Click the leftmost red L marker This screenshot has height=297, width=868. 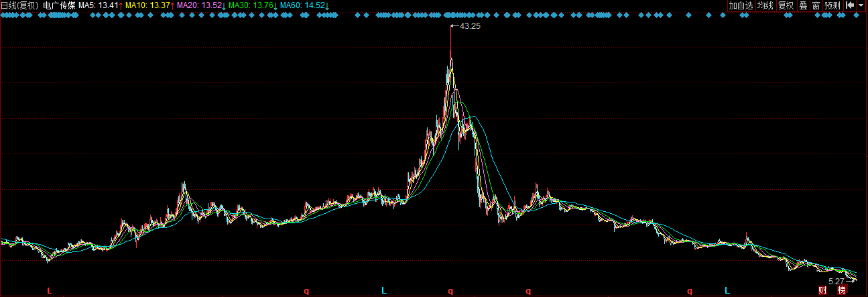click(49, 291)
